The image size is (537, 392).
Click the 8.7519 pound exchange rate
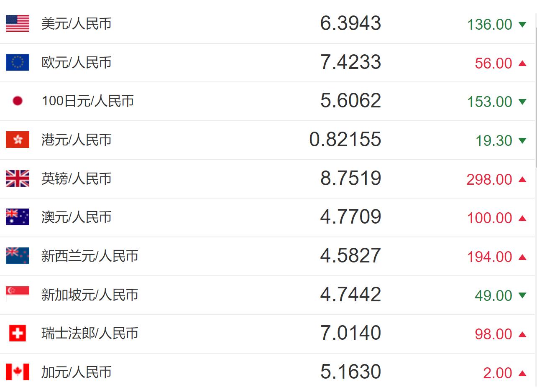pyautogui.click(x=350, y=178)
